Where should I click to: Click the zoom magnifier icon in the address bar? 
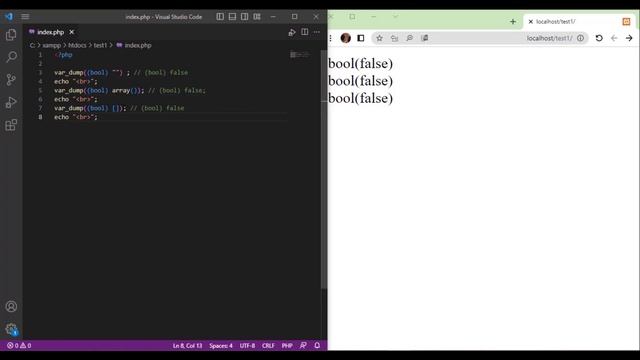coord(409,38)
